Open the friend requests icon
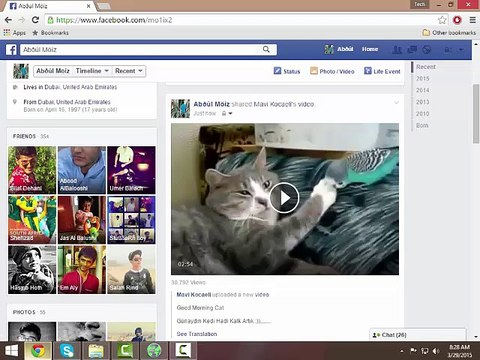The width and height of the screenshot is (480, 360). click(397, 50)
